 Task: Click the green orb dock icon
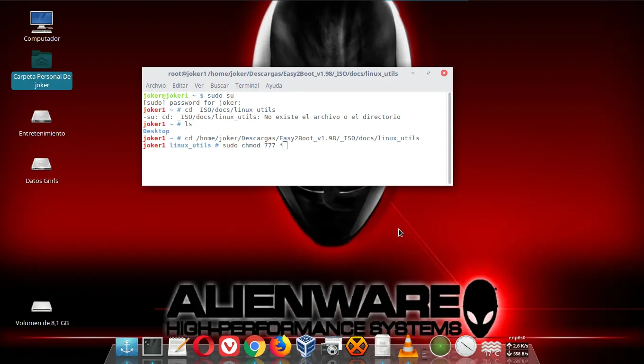click(440, 346)
